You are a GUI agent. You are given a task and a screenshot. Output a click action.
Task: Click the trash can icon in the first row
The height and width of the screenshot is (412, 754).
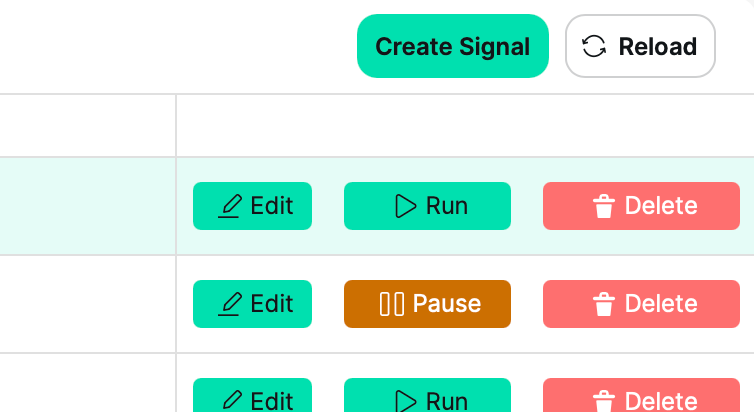point(603,206)
